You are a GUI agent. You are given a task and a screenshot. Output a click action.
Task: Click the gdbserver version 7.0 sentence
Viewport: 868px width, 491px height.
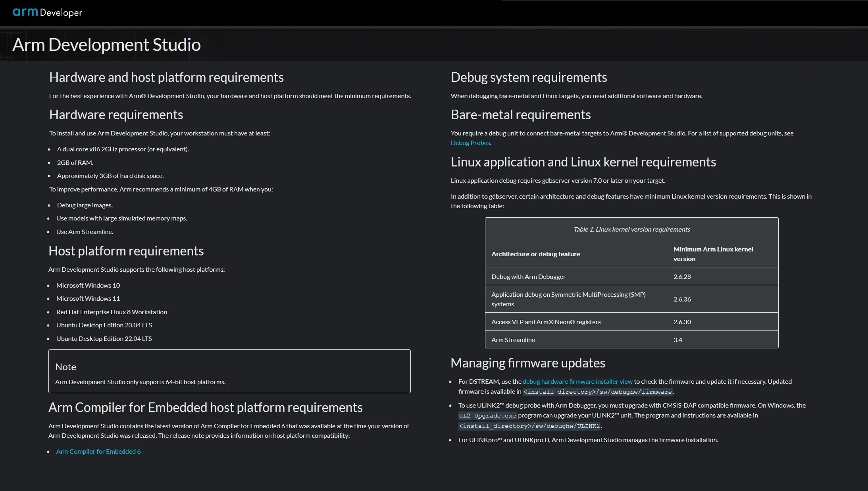coord(558,181)
